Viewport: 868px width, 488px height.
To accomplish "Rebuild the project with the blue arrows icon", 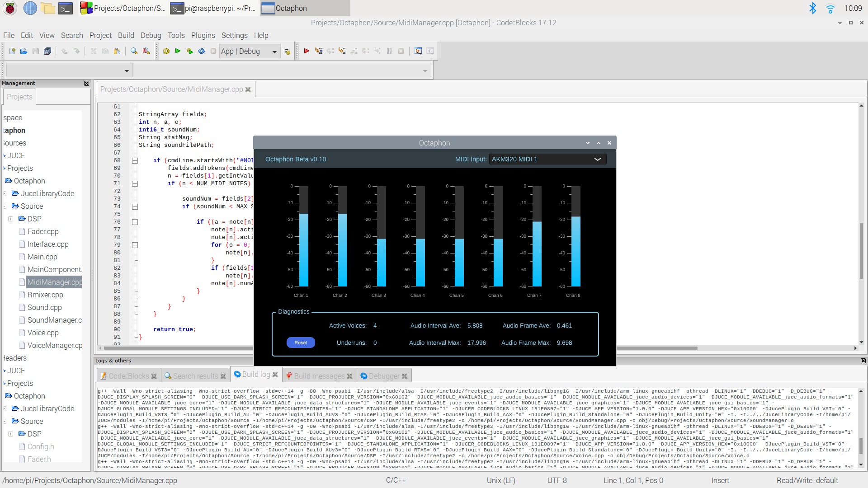I will (202, 51).
